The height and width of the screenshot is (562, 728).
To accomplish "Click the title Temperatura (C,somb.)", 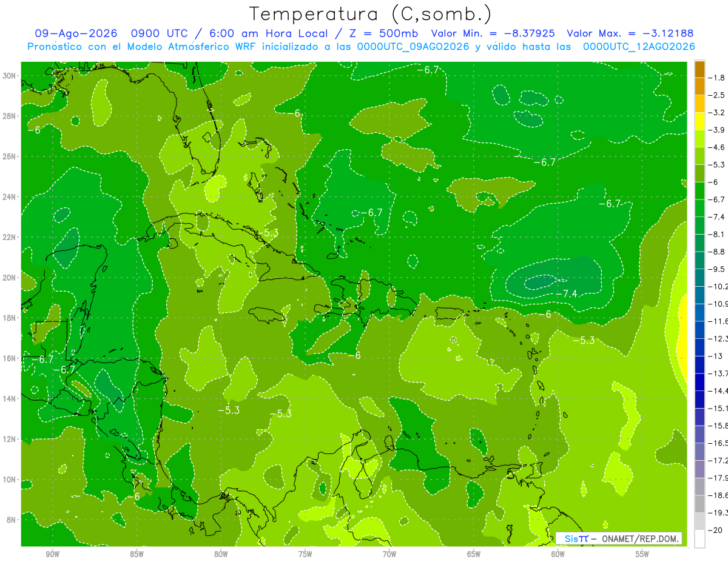I will pos(370,14).
